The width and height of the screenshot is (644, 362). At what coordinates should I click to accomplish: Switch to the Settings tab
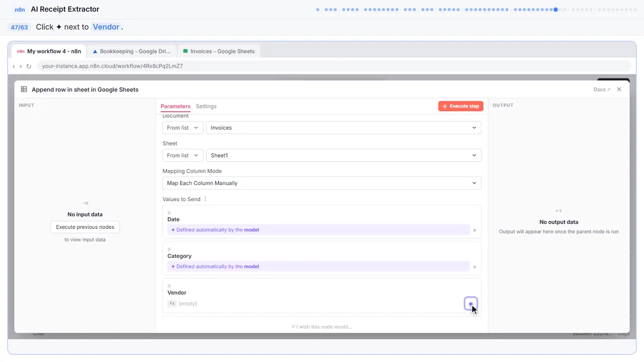(x=206, y=106)
